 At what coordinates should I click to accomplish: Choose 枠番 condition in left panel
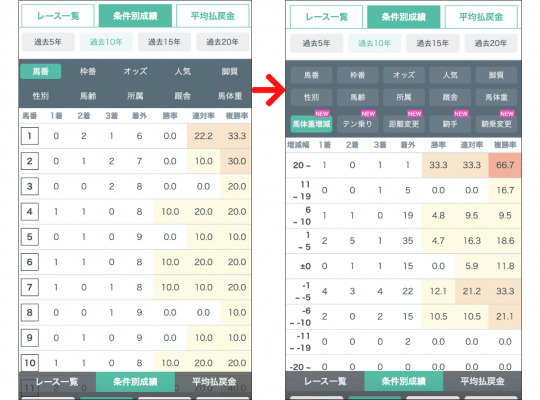pyautogui.click(x=88, y=71)
